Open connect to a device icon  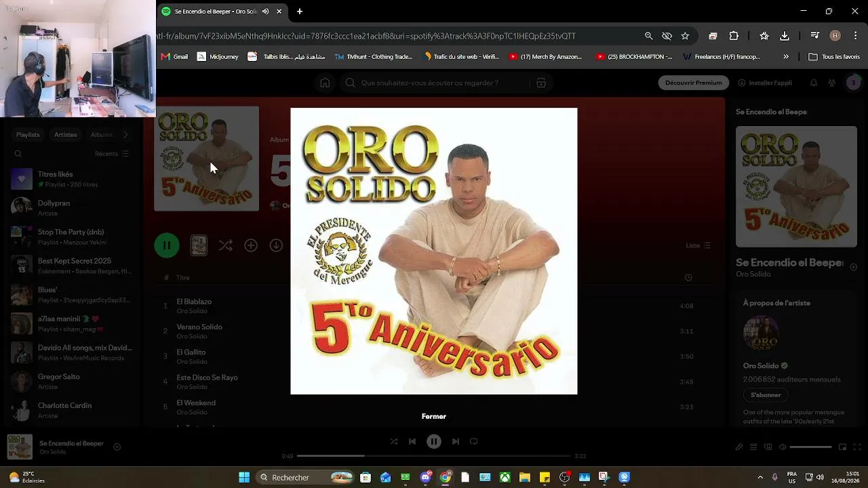pos(768,447)
